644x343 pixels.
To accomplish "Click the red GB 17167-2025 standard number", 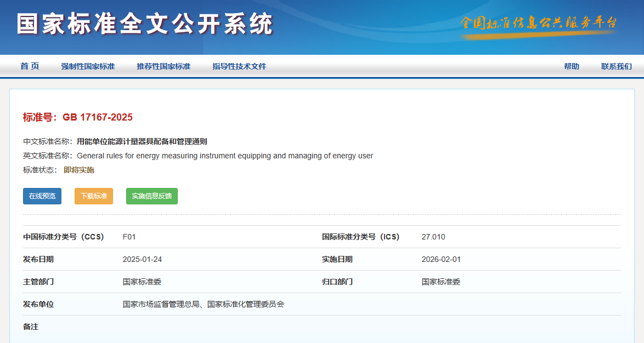I will [98, 117].
